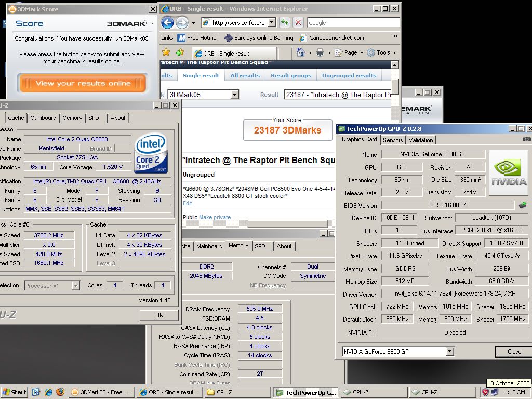Screen dimensions: 532x399
Task: Switch to 3DMark05 taskbar button
Action: [x=102, y=392]
